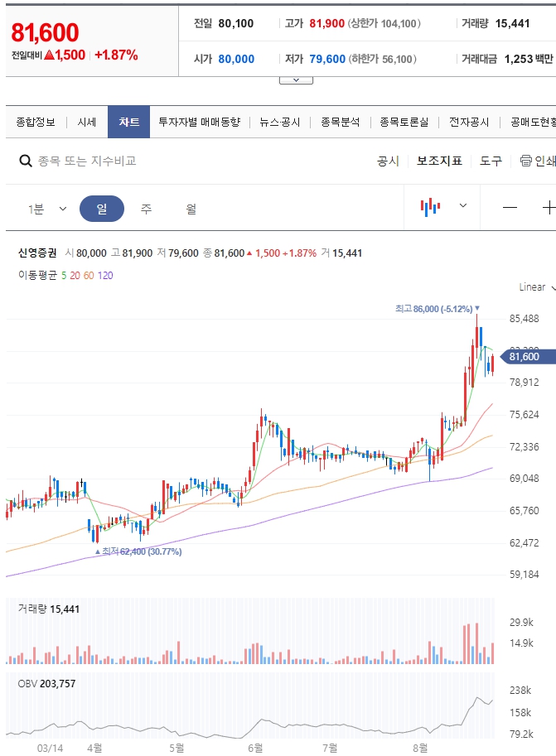This screenshot has width=556, height=756.
Task: Open the 종합정보 tab
Action: [x=36, y=122]
